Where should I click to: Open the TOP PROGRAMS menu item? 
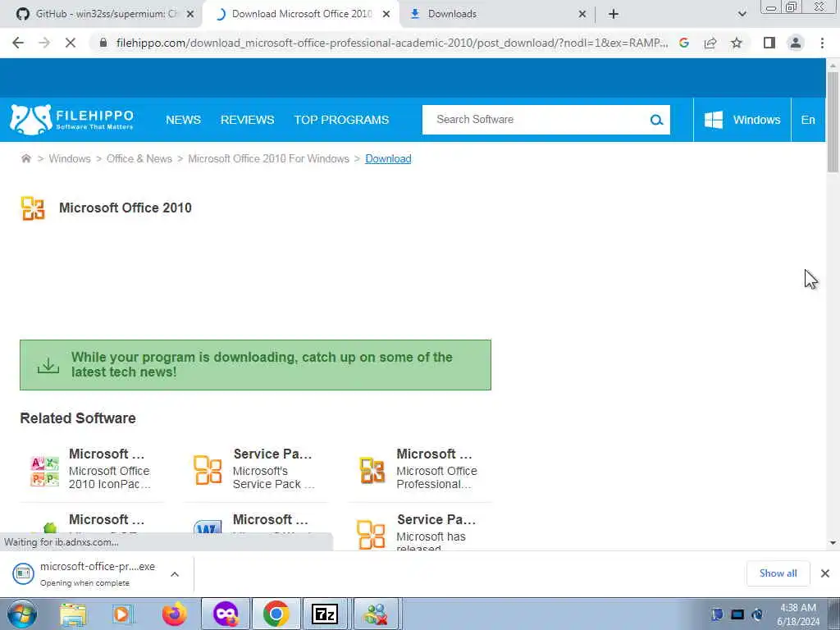[x=341, y=120]
